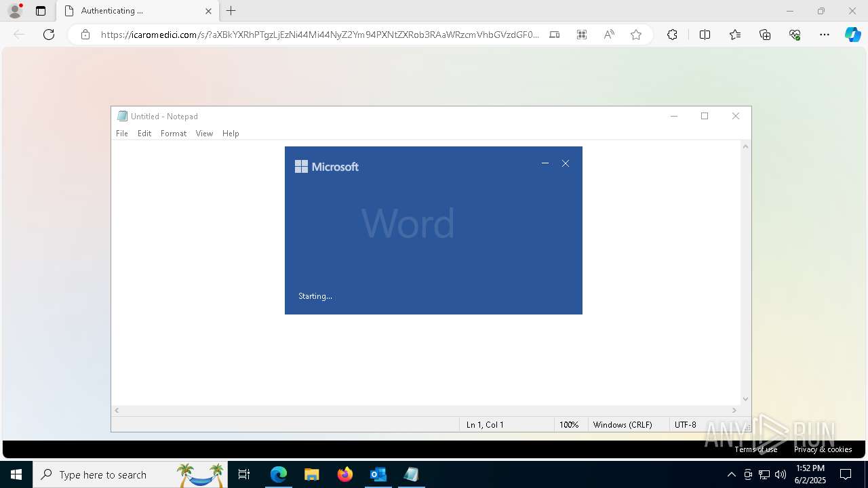Close the Authenticating browser tab

pos(208,11)
